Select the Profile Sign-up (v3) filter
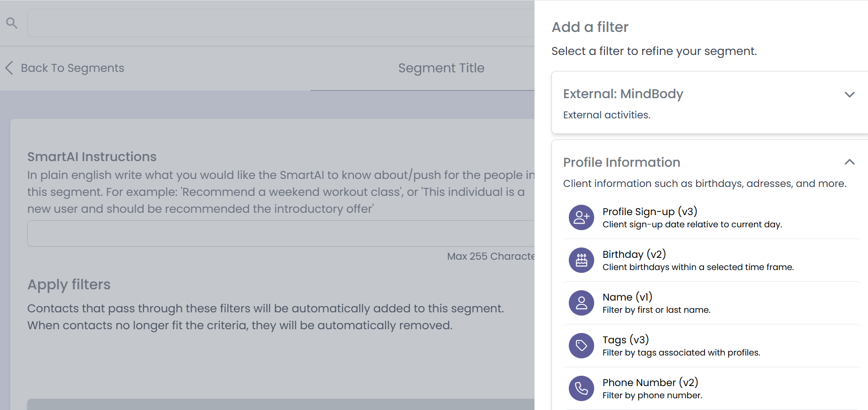This screenshot has width=868, height=410. click(650, 212)
